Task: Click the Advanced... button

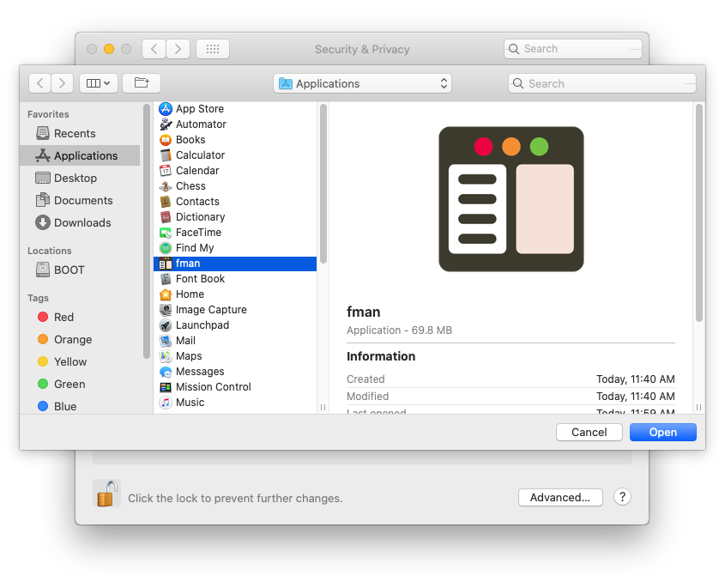Action: [560, 497]
